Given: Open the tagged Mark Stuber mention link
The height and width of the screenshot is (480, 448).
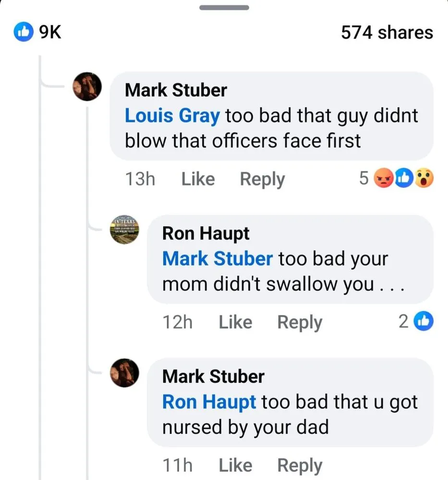Looking at the screenshot, I should (x=217, y=259).
